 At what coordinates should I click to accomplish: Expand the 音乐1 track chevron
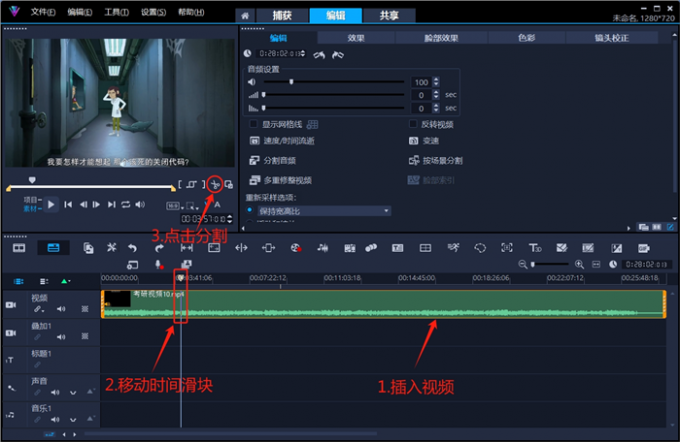tap(73, 420)
